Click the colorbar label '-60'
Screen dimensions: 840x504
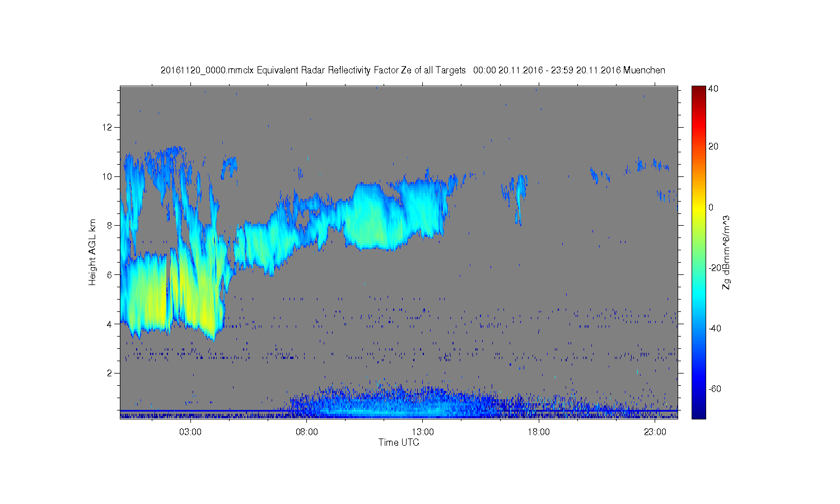point(715,389)
